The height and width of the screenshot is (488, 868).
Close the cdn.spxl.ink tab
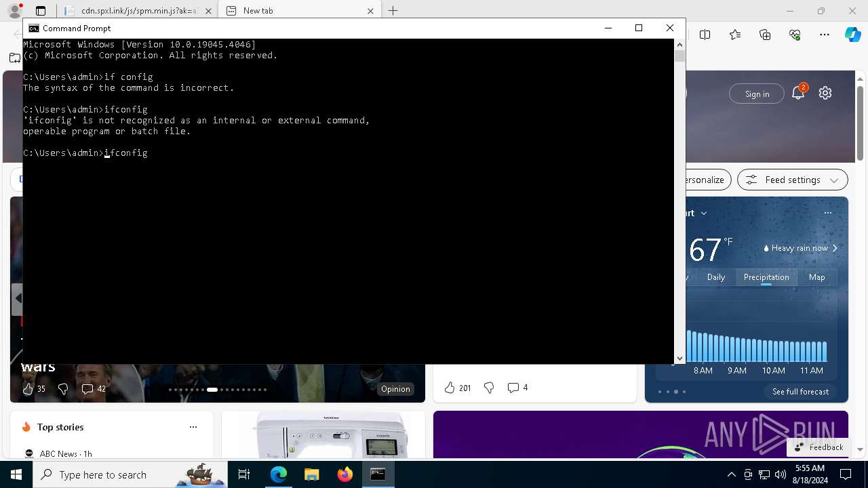[x=208, y=11]
